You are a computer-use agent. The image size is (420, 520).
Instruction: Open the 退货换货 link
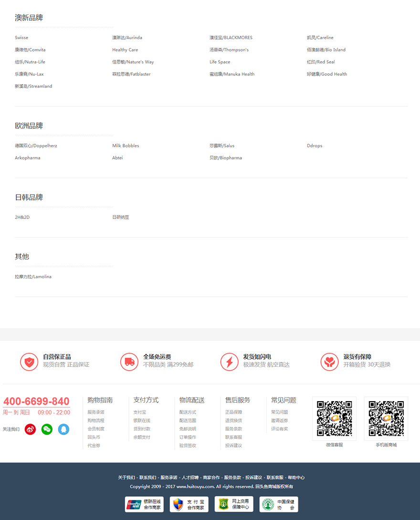(233, 420)
